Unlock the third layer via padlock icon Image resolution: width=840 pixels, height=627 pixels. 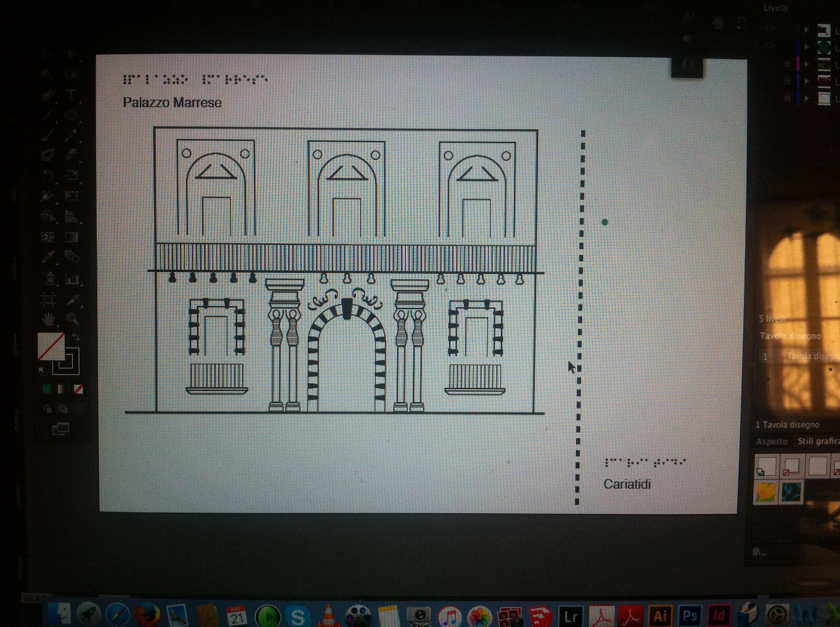pos(786,63)
